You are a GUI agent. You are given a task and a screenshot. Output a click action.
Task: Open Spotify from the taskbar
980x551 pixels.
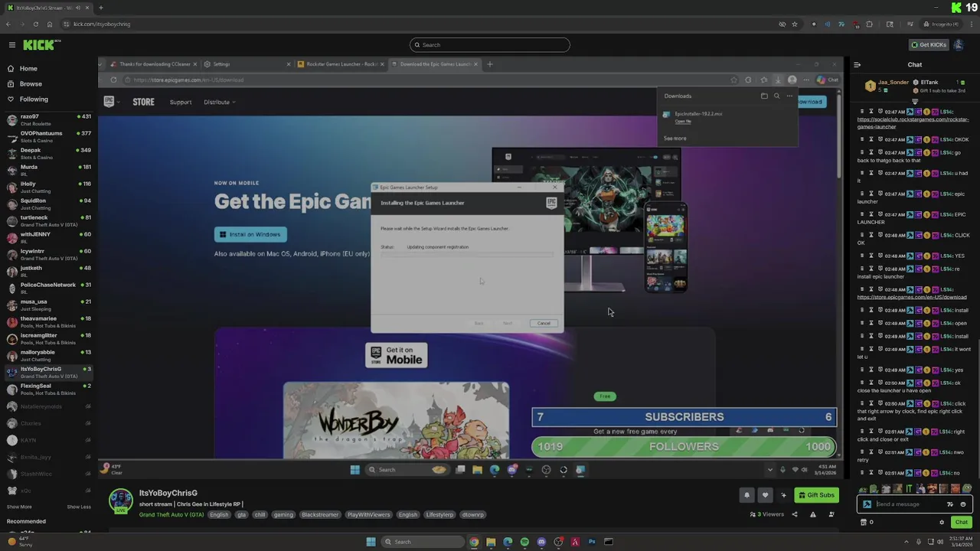(524, 542)
